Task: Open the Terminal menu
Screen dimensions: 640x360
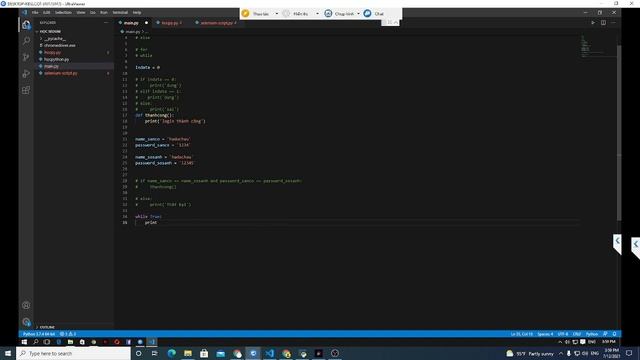Action: click(x=120, y=12)
